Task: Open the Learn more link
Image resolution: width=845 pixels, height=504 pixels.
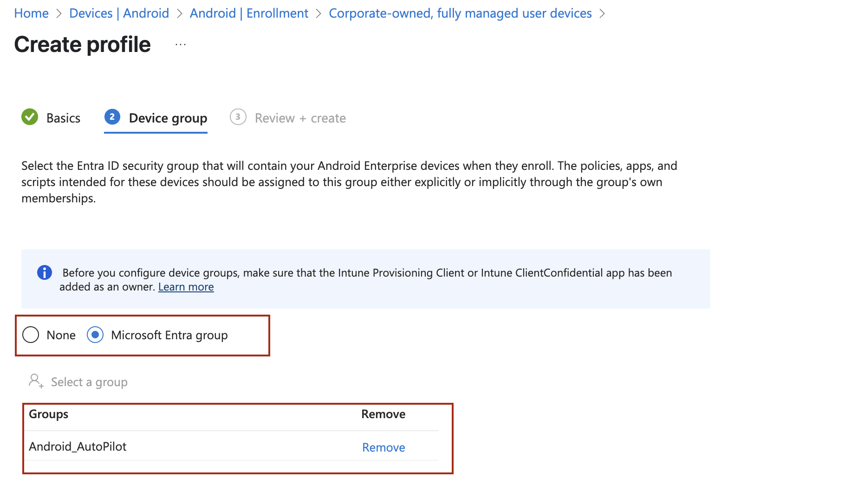Action: click(x=186, y=287)
